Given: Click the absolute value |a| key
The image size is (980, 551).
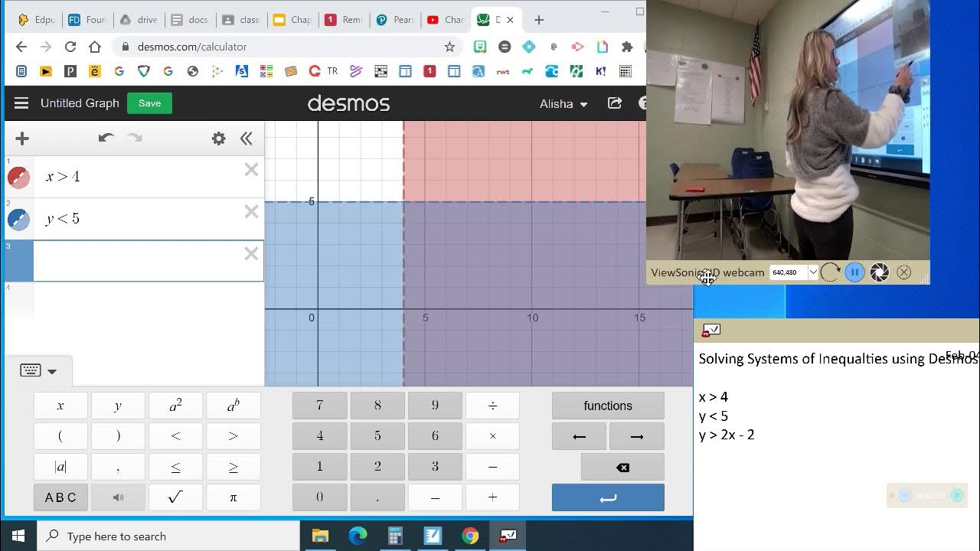Looking at the screenshot, I should (x=60, y=467).
